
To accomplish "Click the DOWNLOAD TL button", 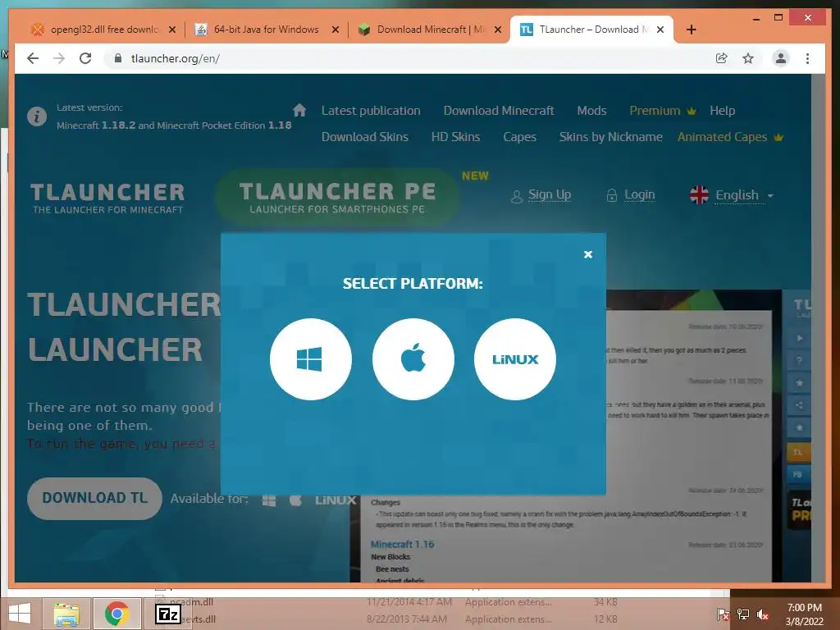I will (94, 498).
